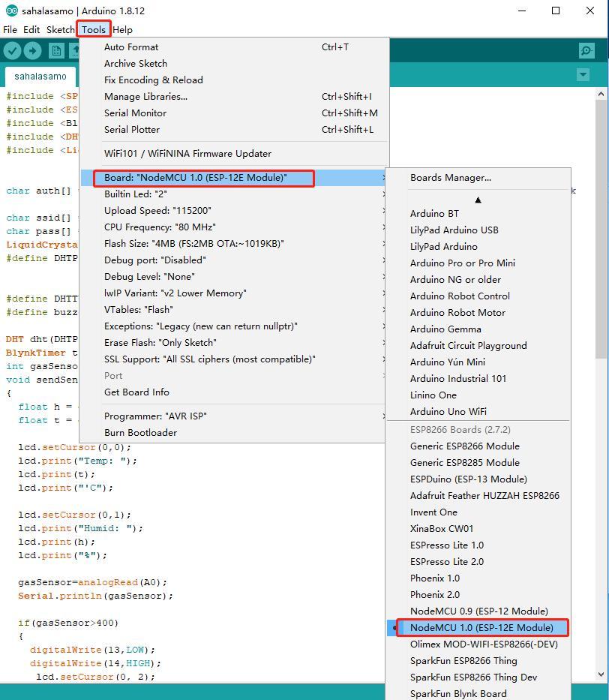Choose Fix Encoding & Reload
The image size is (609, 700).
coord(234,80)
